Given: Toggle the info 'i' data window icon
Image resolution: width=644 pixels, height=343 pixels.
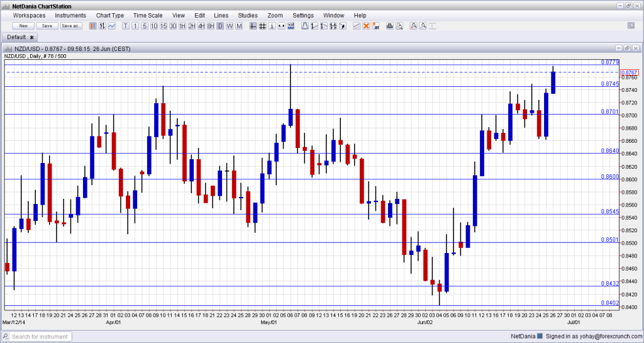Looking at the screenshot, I should pyautogui.click(x=272, y=26).
